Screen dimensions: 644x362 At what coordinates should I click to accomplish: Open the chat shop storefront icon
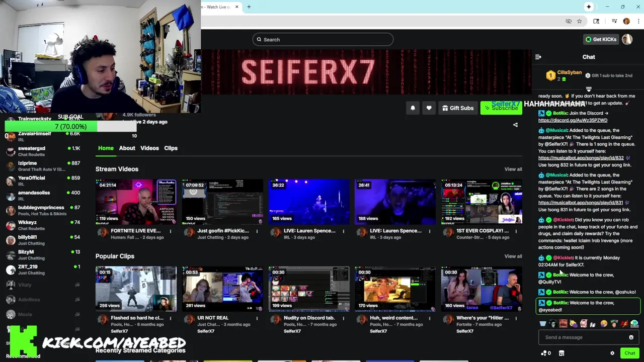(x=561, y=353)
